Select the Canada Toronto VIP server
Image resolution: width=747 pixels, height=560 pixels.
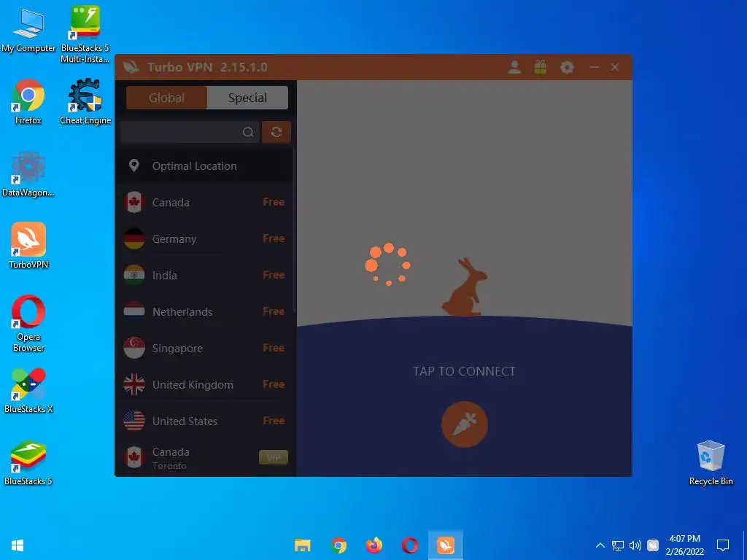205,458
